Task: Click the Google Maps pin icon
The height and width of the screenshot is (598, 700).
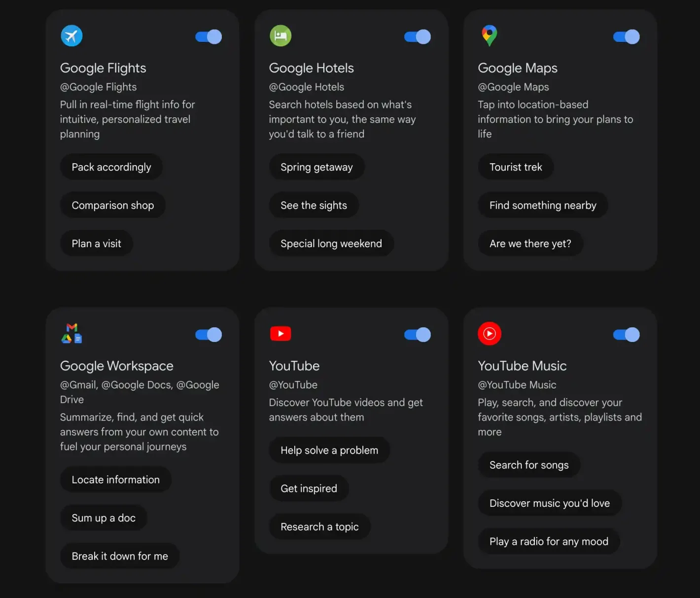Action: tap(489, 35)
